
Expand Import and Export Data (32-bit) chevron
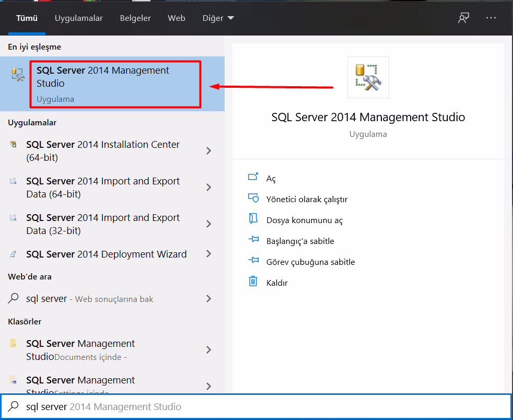point(209,224)
